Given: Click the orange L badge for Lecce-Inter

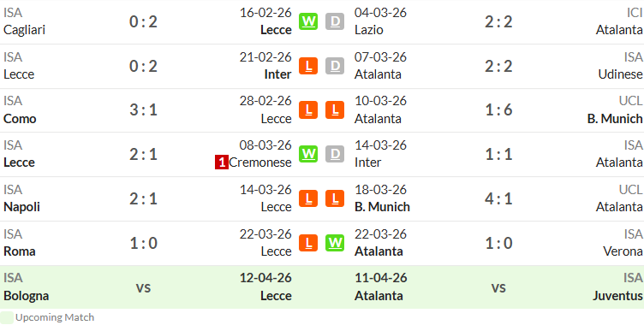Looking at the screenshot, I should coord(308,66).
